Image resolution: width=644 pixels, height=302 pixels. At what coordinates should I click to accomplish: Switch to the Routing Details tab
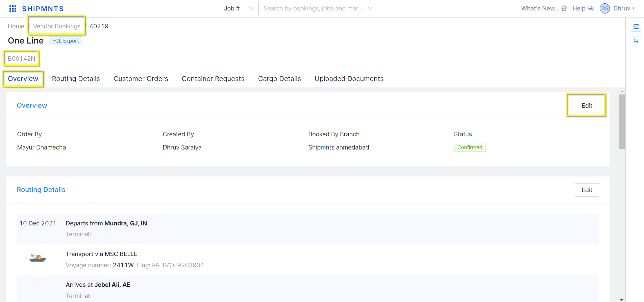click(x=76, y=79)
